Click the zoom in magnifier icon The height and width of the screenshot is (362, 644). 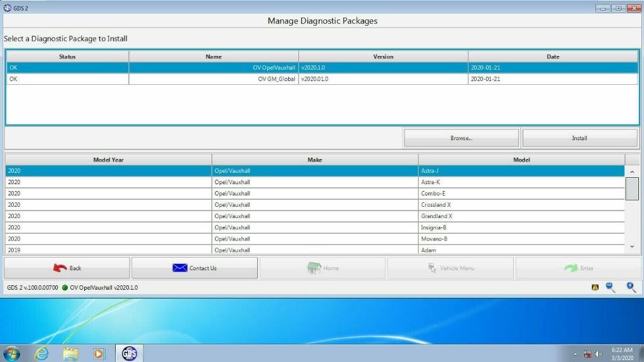click(631, 287)
